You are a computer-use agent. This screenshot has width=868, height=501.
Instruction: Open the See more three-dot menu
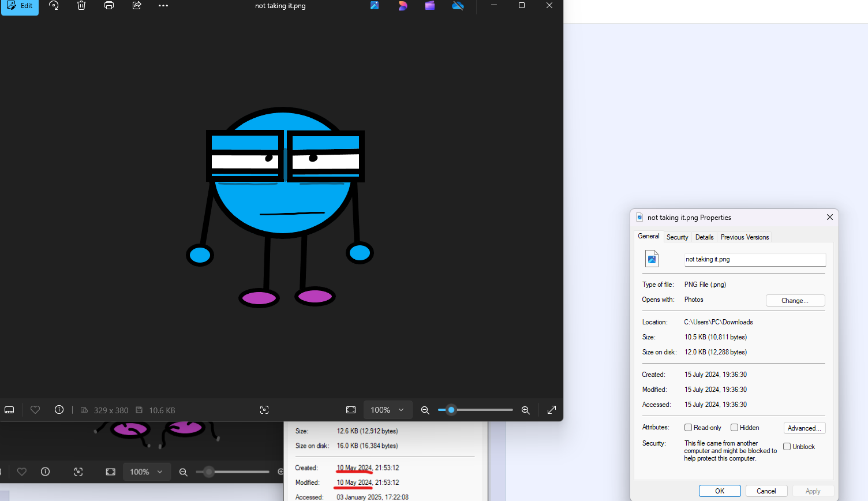(x=163, y=6)
